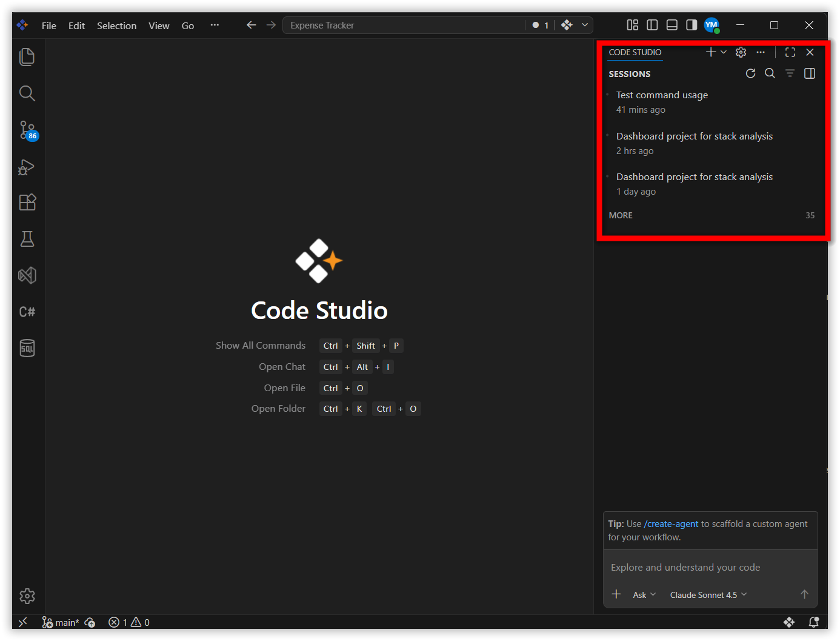Open the new chat dropdown arrow

[724, 52]
